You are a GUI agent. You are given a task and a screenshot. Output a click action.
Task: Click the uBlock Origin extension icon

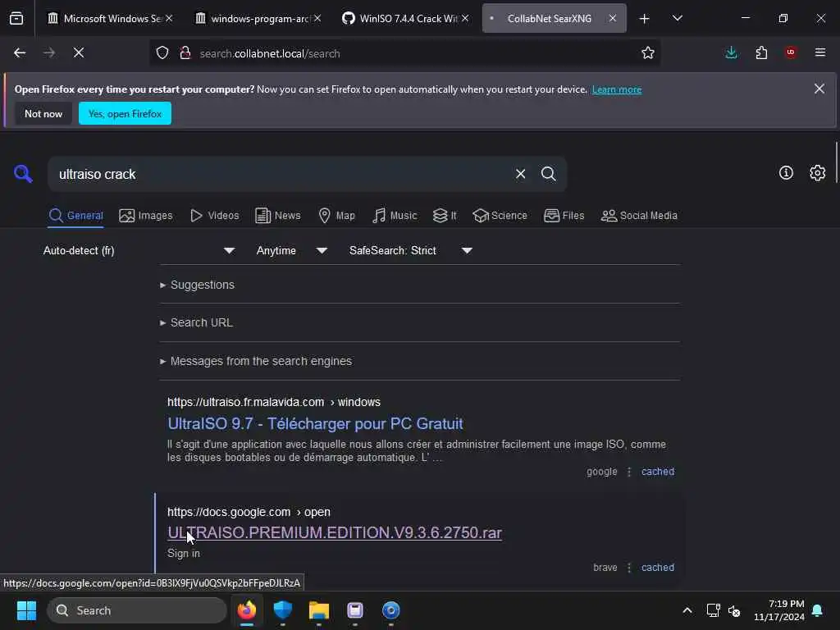[791, 52]
